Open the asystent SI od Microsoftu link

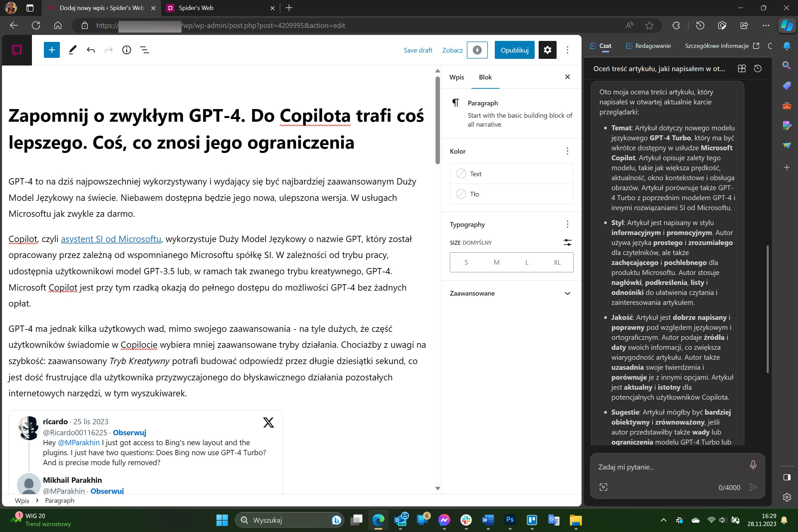click(x=111, y=239)
